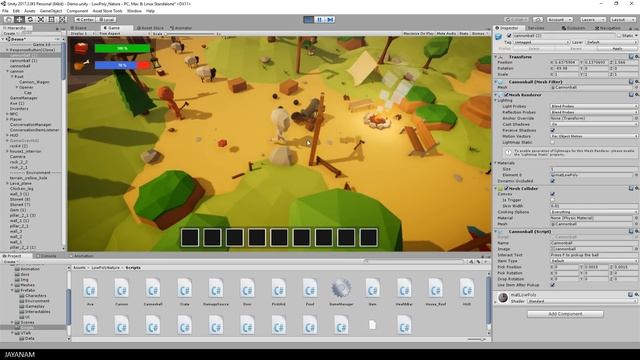Open the Crate C# script

184,289
